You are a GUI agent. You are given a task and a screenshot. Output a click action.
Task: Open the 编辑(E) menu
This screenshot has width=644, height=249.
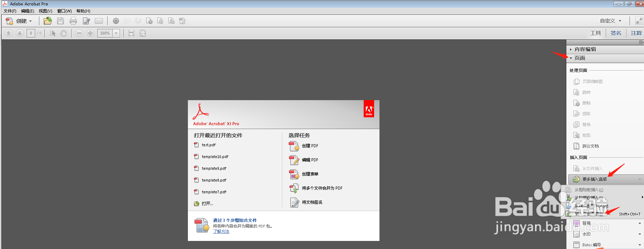(x=28, y=11)
